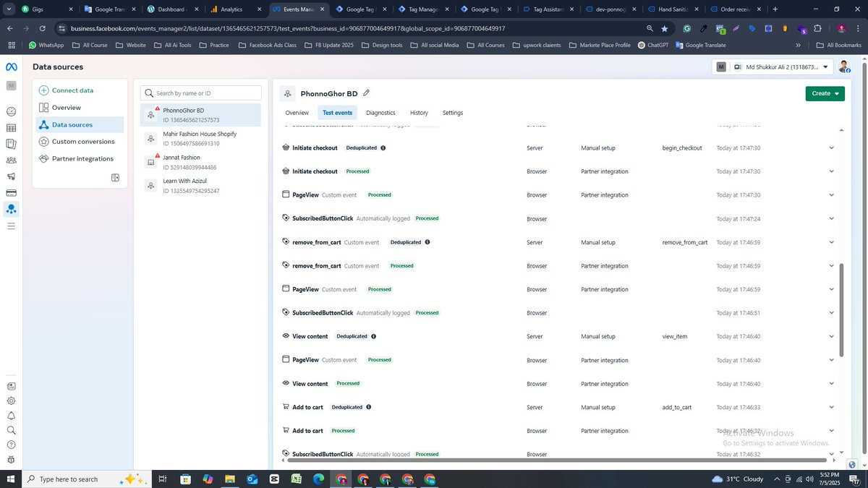Open Ads Manager table icon in sidebar
Image resolution: width=868 pixels, height=488 pixels.
coord(11,128)
